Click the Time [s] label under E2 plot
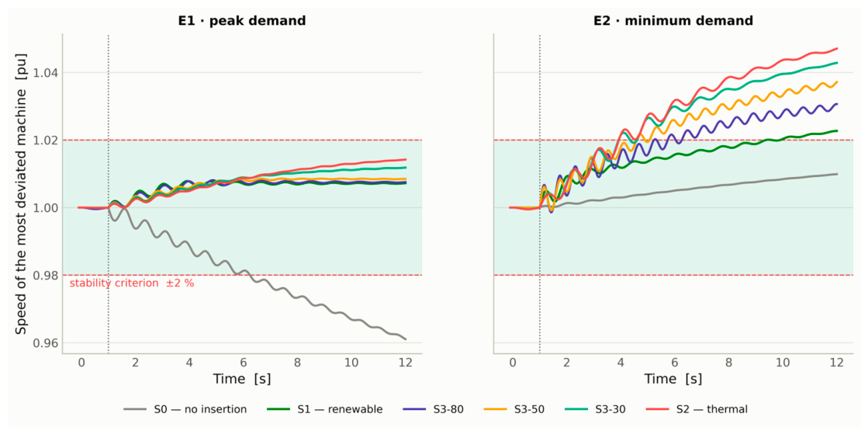 tap(673, 379)
